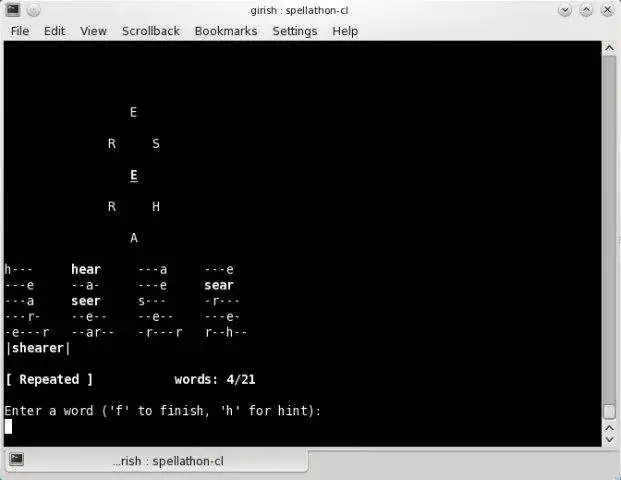This screenshot has height=480, width=621.
Task: Click the terminal cursor block
Action: [8, 427]
